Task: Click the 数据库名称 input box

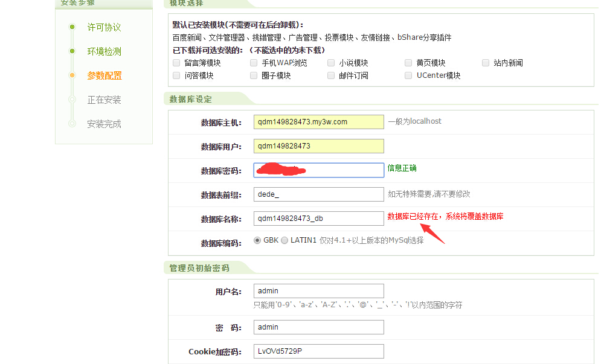Action: click(x=318, y=219)
